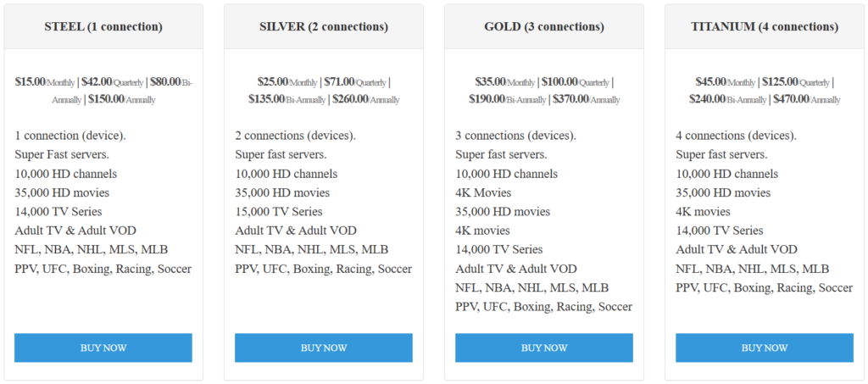
Task: Click the STEEL $15.00 monthly price
Action: coord(31,82)
